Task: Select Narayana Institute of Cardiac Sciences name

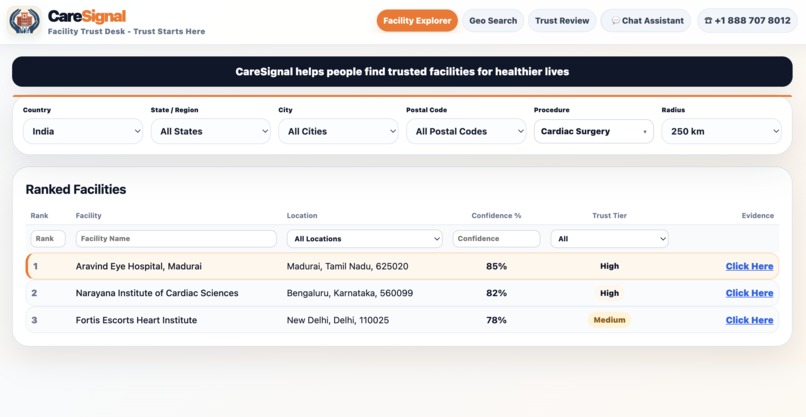Action: click(x=157, y=293)
